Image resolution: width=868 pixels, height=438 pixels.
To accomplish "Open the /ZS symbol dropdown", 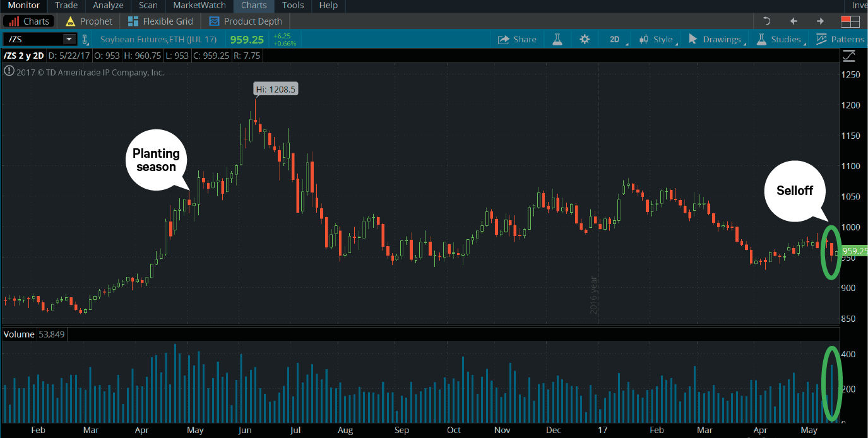I will coord(70,38).
